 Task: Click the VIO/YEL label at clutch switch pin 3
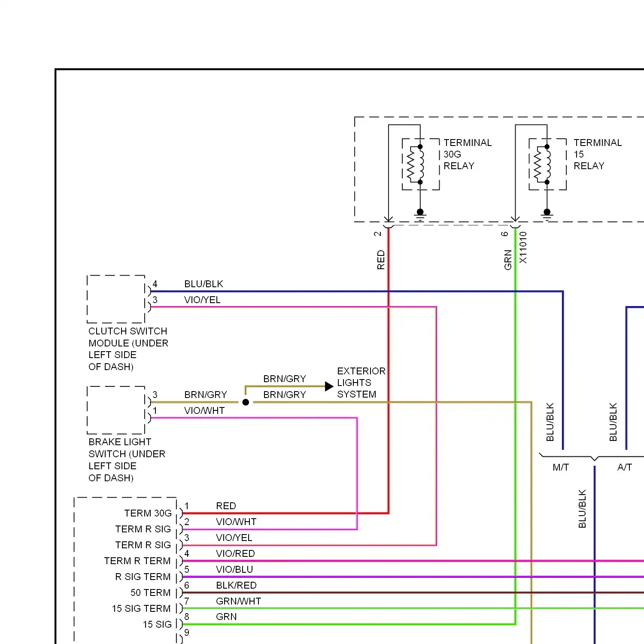(202, 300)
